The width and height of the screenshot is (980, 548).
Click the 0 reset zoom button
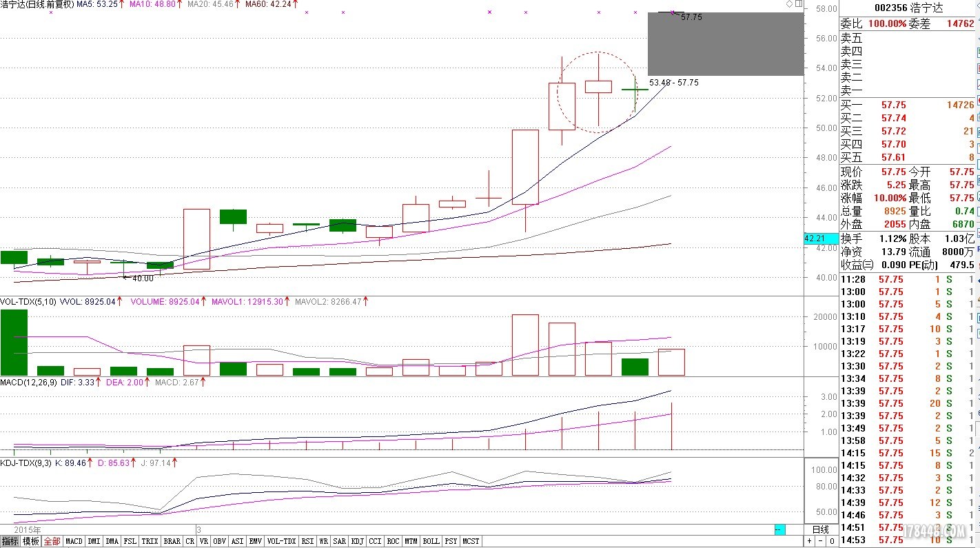pyautogui.click(x=833, y=542)
